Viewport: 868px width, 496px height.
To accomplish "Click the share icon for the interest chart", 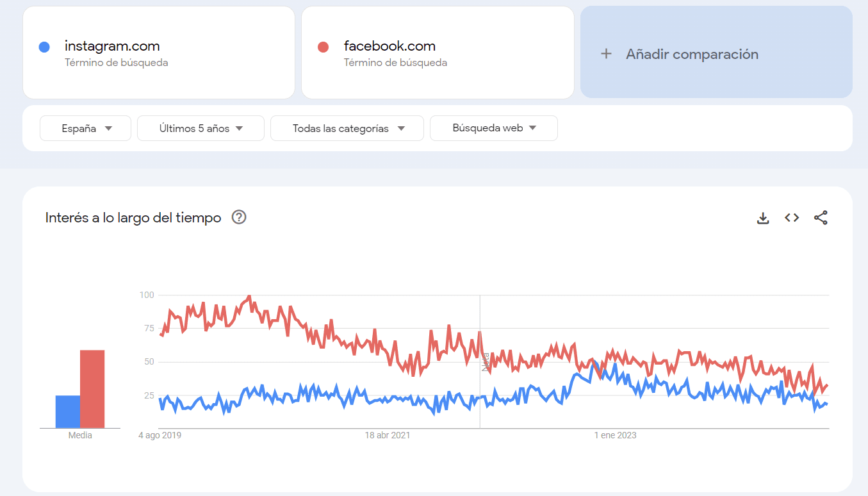I will coord(821,218).
